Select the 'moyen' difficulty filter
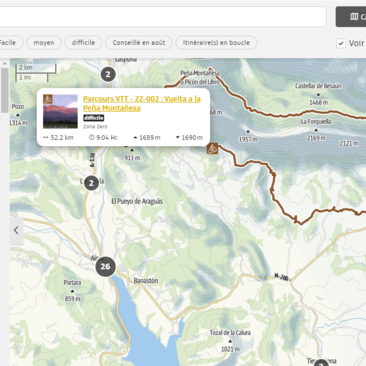Image resolution: width=366 pixels, height=366 pixels. (x=44, y=43)
